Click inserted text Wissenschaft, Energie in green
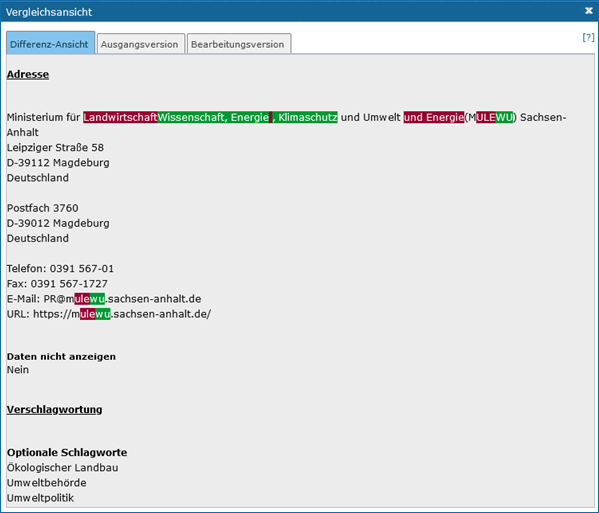The image size is (599, 513). (213, 117)
